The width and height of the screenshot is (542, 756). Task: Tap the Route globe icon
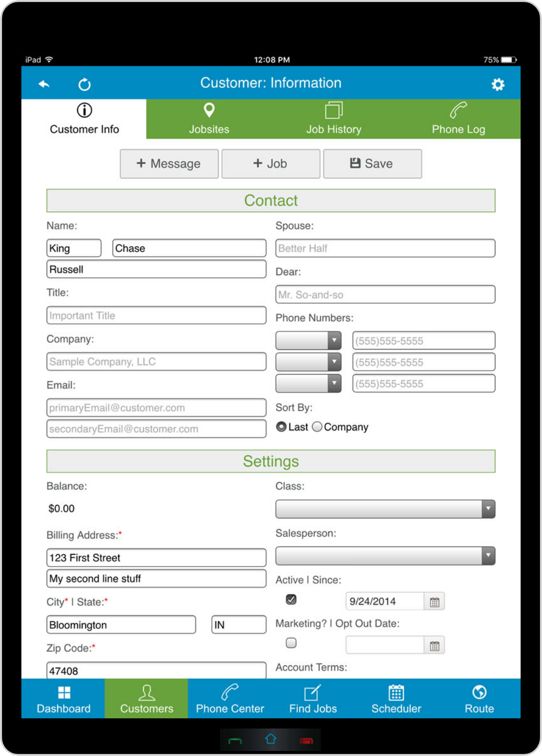479,692
